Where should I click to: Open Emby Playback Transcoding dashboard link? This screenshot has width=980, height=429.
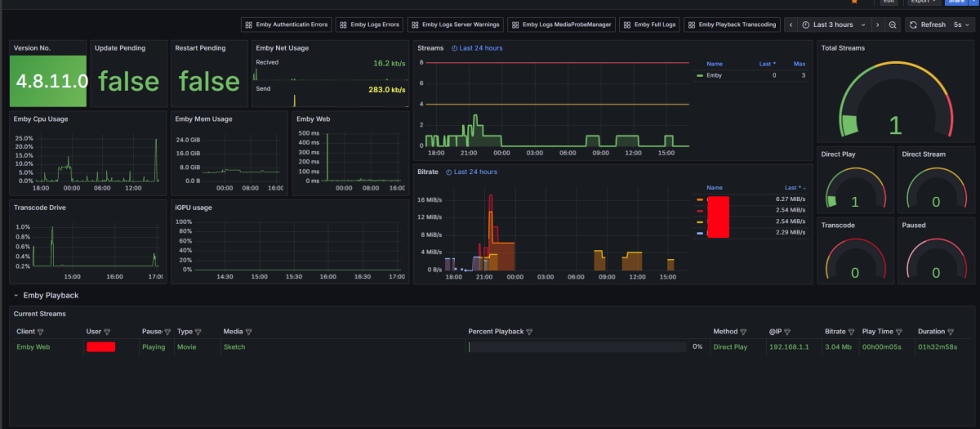coord(732,25)
